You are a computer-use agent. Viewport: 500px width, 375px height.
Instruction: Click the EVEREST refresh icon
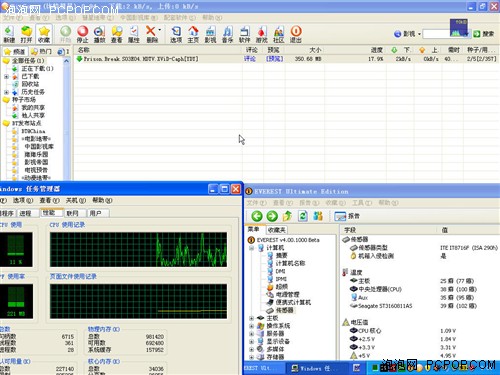(303, 216)
